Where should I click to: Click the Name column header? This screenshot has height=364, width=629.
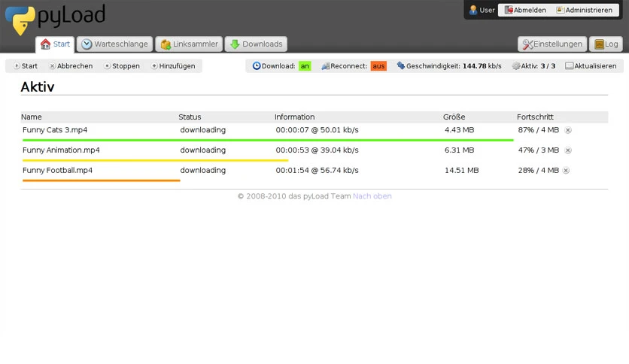(32, 117)
